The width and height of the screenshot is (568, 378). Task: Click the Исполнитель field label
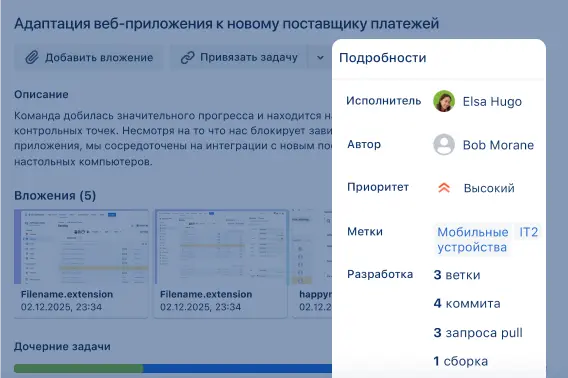pyautogui.click(x=384, y=101)
